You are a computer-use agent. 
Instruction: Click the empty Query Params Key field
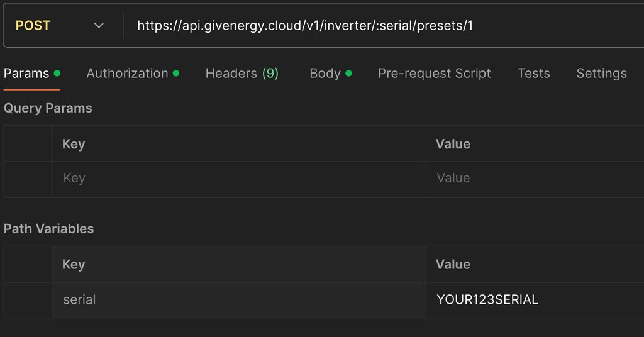tap(239, 179)
